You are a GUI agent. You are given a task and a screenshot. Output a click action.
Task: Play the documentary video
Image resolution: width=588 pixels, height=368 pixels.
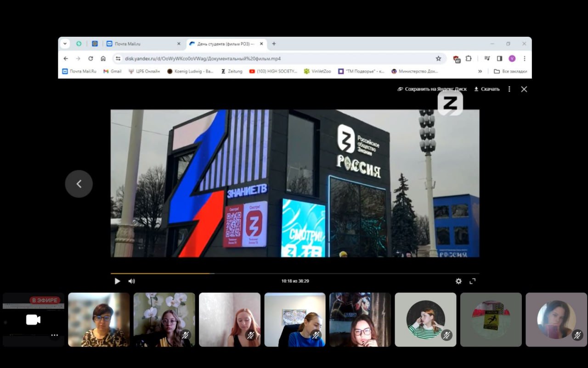[x=117, y=281]
